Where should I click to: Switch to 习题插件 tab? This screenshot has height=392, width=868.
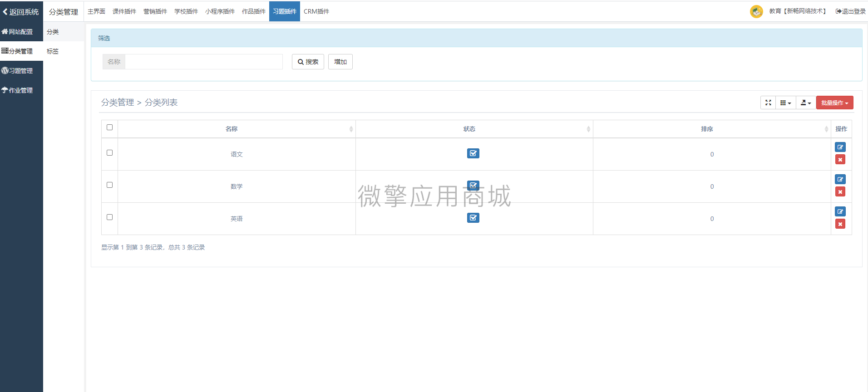tap(285, 11)
